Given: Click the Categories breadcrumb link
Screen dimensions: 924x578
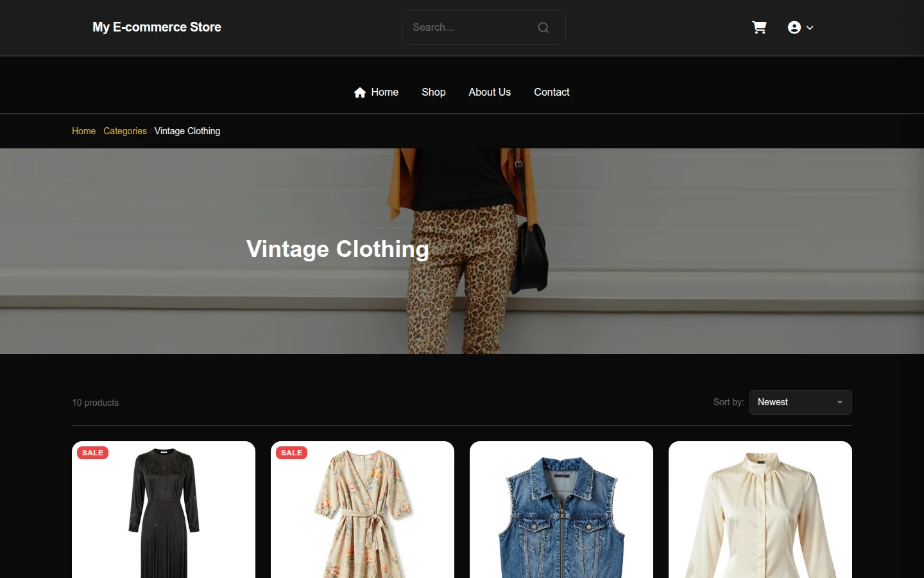Looking at the screenshot, I should tap(125, 131).
